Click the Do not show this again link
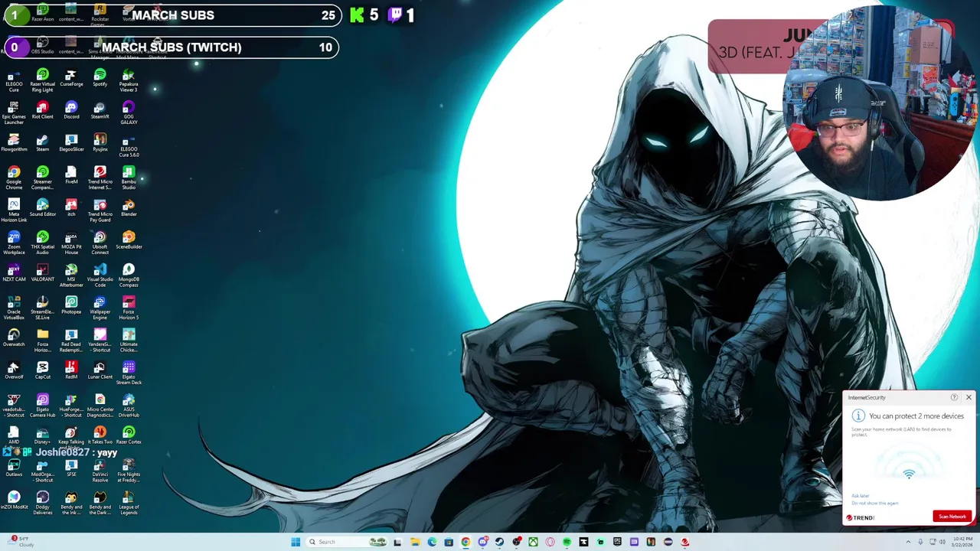The height and width of the screenshot is (551, 980). pyautogui.click(x=874, y=503)
